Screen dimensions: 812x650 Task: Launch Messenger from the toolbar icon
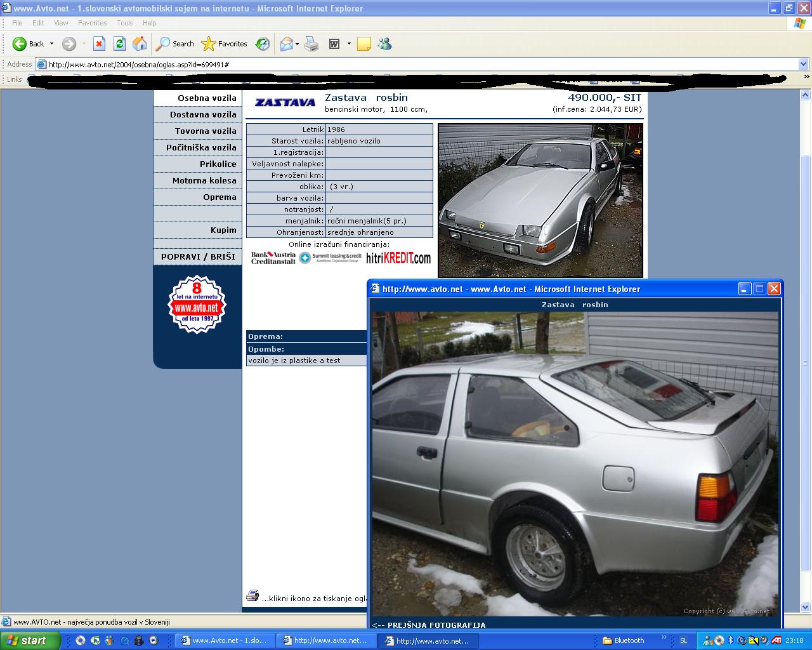point(384,44)
